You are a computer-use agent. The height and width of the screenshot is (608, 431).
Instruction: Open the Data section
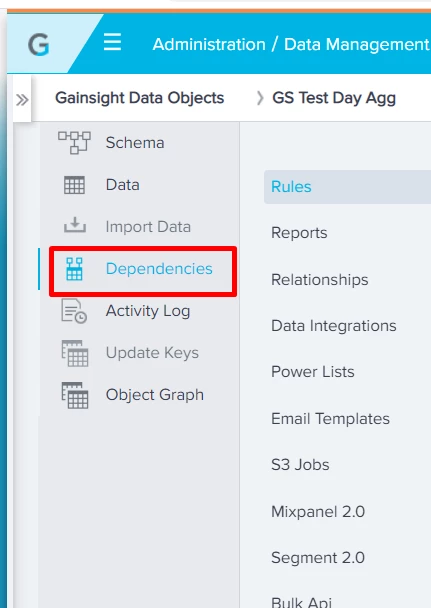coord(122,185)
